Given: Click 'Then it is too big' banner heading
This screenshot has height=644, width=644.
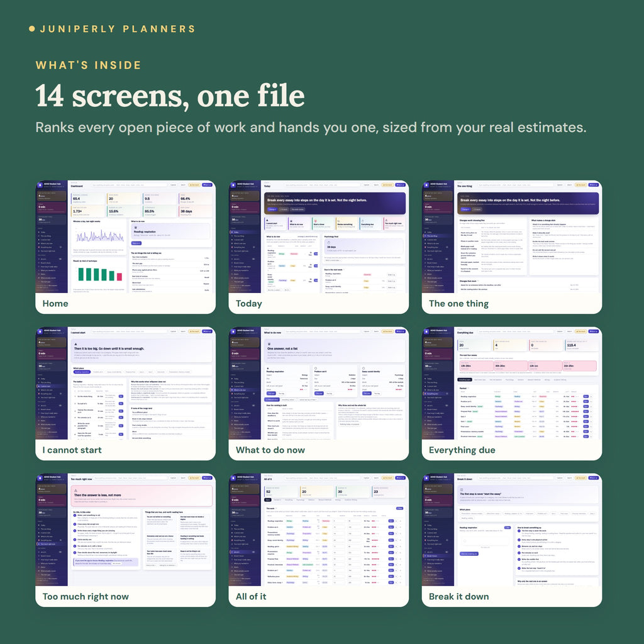Looking at the screenshot, I should tap(109, 348).
